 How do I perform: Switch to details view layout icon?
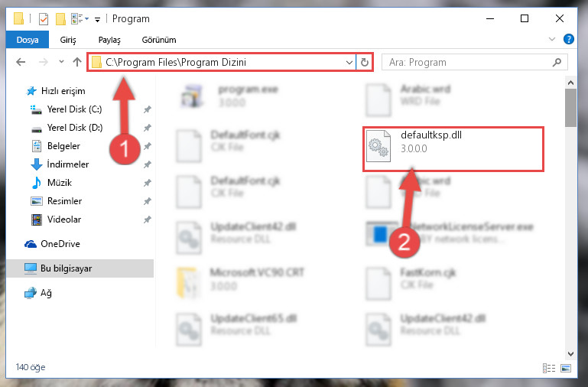(549, 368)
